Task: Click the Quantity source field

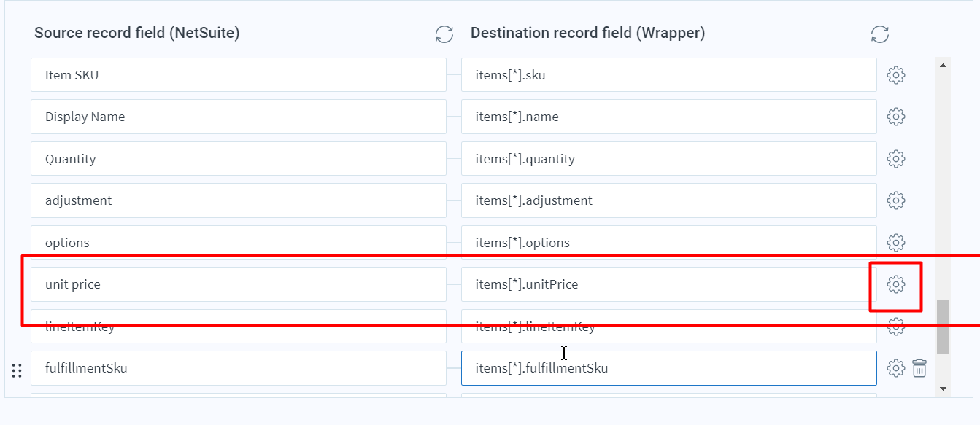Action: [239, 159]
